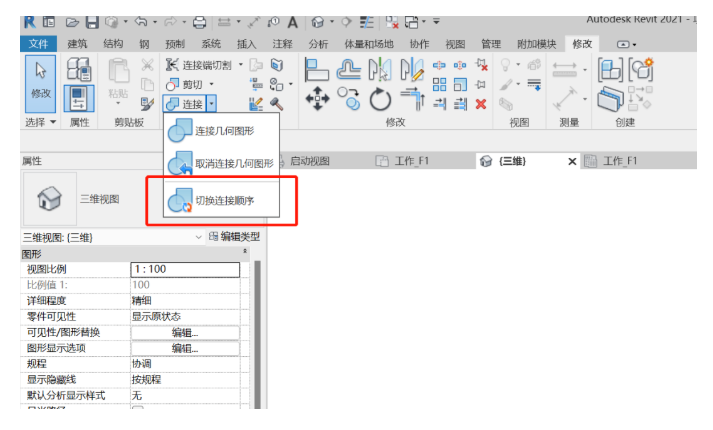Click Close Inactive Views icon

click(x=392, y=22)
